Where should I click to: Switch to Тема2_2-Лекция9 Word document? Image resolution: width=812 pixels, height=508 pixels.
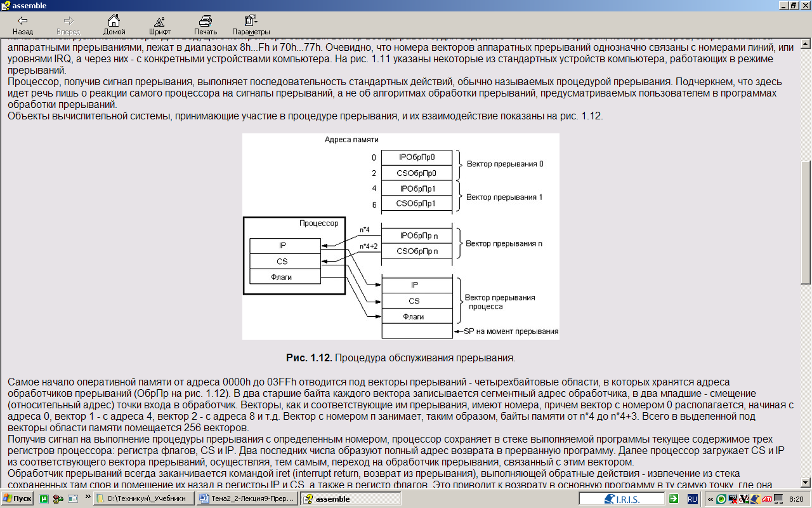[247, 499]
